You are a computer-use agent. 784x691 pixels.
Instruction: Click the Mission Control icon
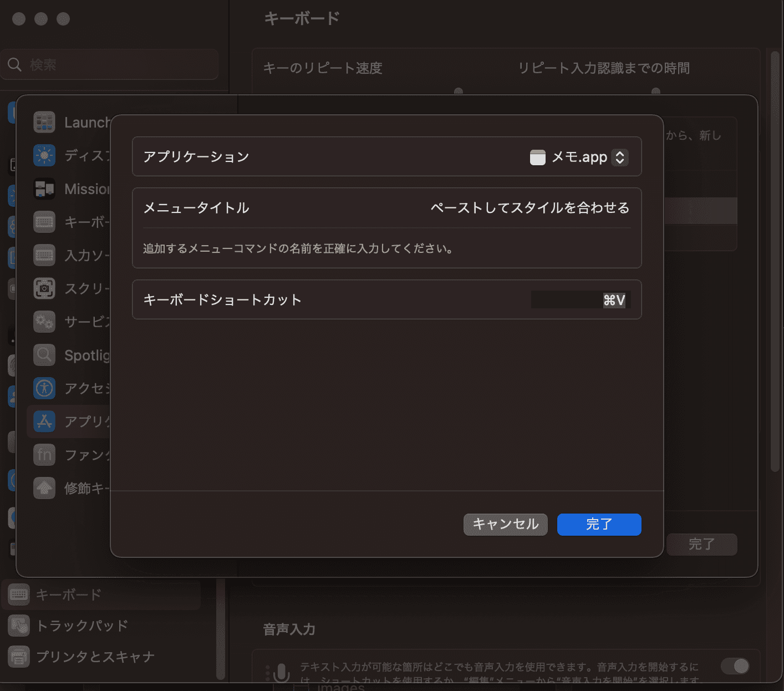click(x=44, y=189)
